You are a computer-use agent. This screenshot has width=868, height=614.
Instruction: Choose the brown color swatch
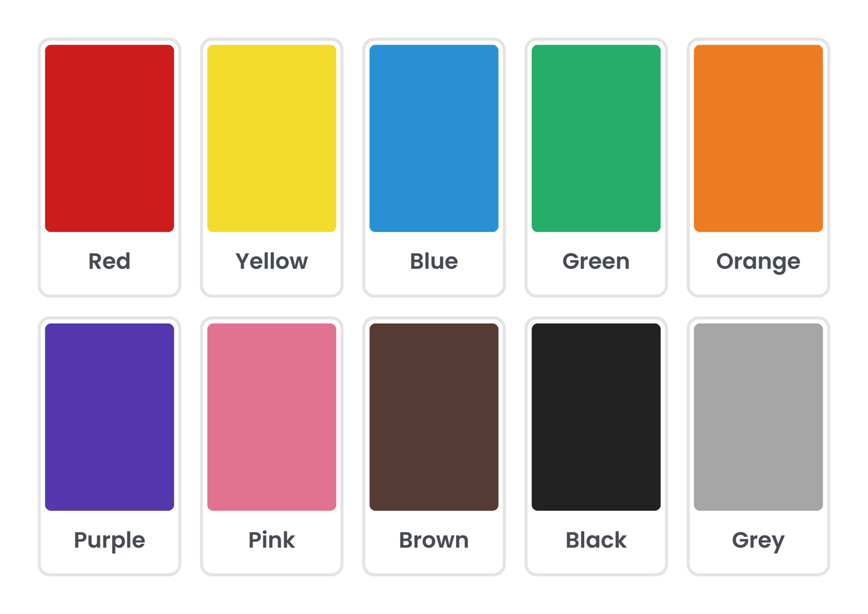[433, 417]
